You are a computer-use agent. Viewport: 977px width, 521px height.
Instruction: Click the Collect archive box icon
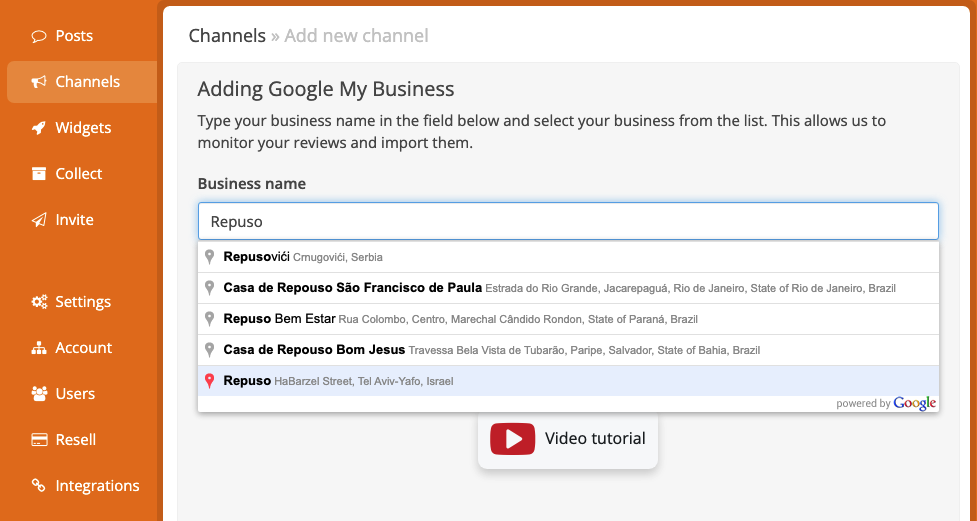tap(39, 174)
